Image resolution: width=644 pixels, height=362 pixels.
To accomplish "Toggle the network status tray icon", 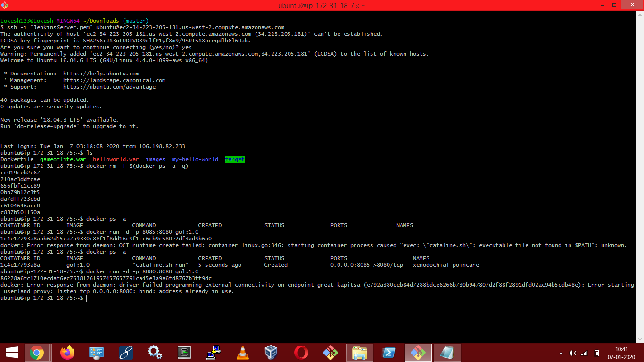I will click(585, 352).
